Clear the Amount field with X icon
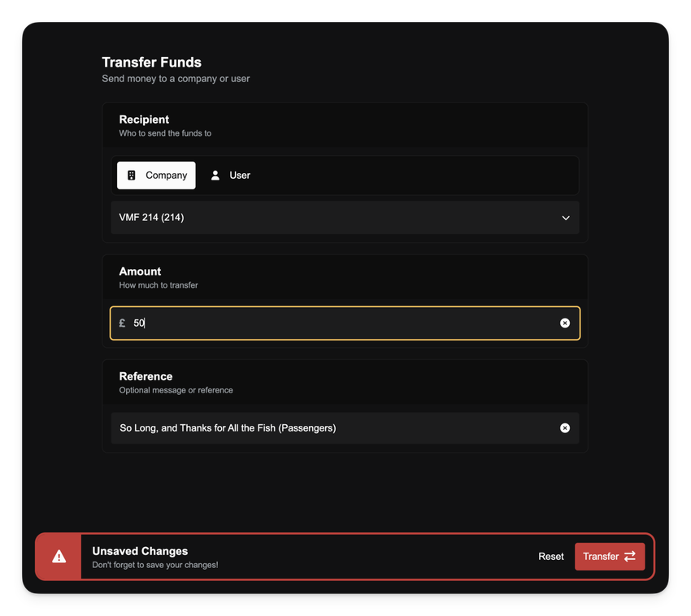Screen dimensions: 691x616 [565, 323]
